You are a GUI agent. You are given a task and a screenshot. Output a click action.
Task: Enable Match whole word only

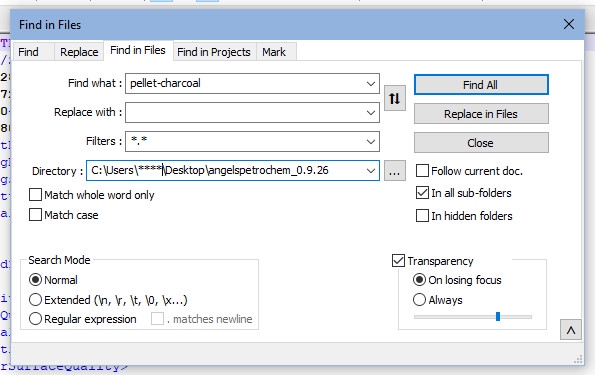pyautogui.click(x=35, y=195)
